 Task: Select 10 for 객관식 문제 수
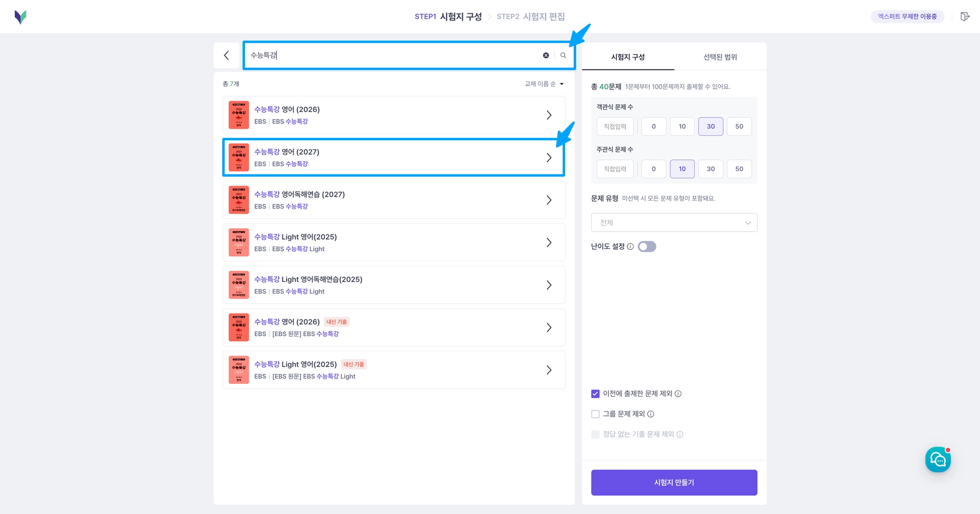point(682,126)
